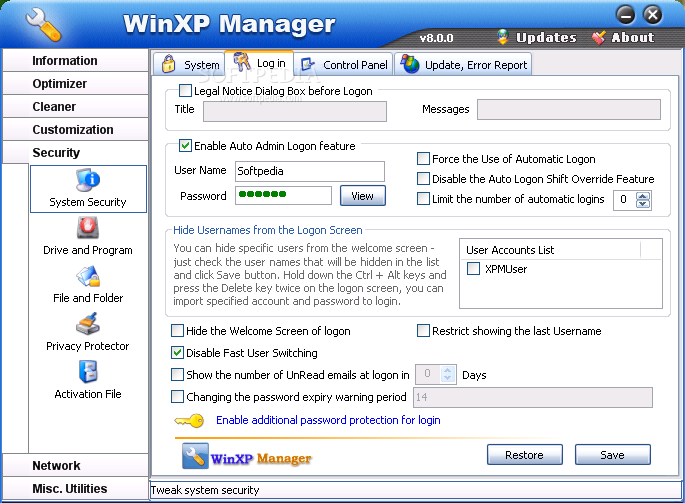This screenshot has width=685, height=503.
Task: Close the WinXP Manager window
Action: pyautogui.click(x=653, y=15)
